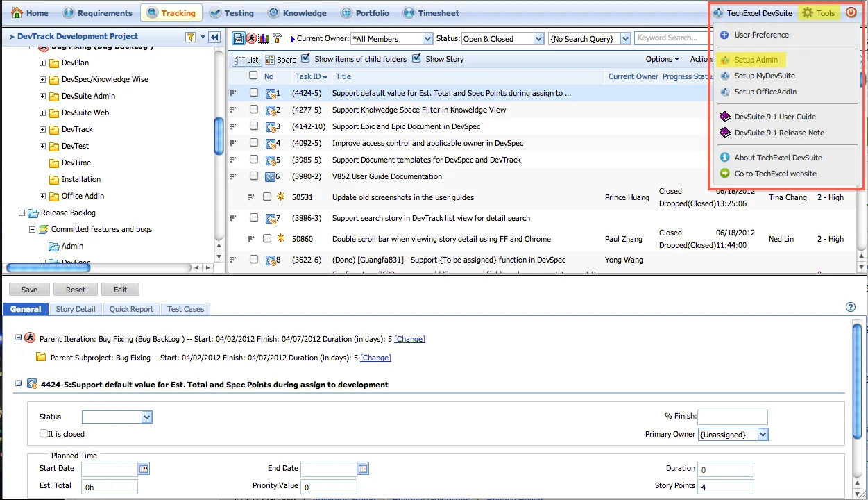This screenshot has height=500, width=868.
Task: Open help with the question mark icon
Action: click(851, 307)
